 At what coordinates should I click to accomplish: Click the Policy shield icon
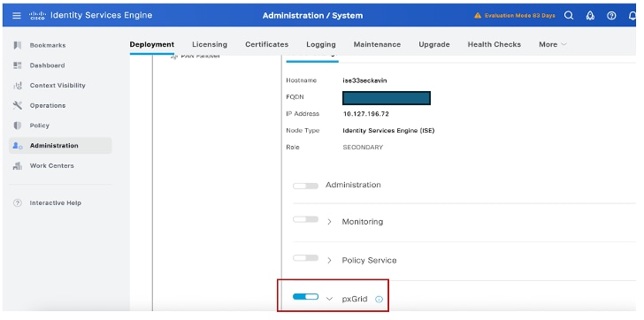(18, 126)
